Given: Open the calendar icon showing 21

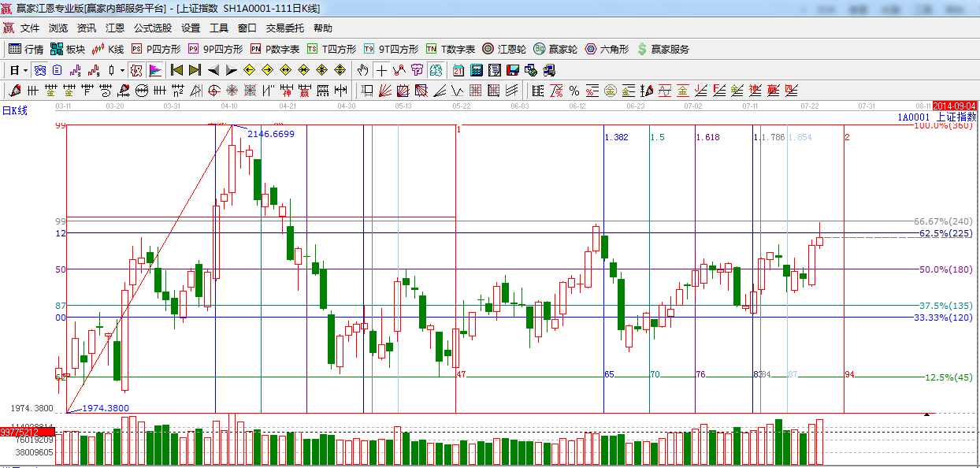Looking at the screenshot, I should tap(458, 70).
